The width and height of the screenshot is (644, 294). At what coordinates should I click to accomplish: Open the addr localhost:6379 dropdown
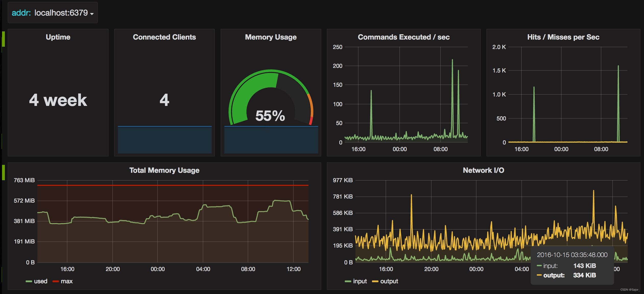point(61,13)
